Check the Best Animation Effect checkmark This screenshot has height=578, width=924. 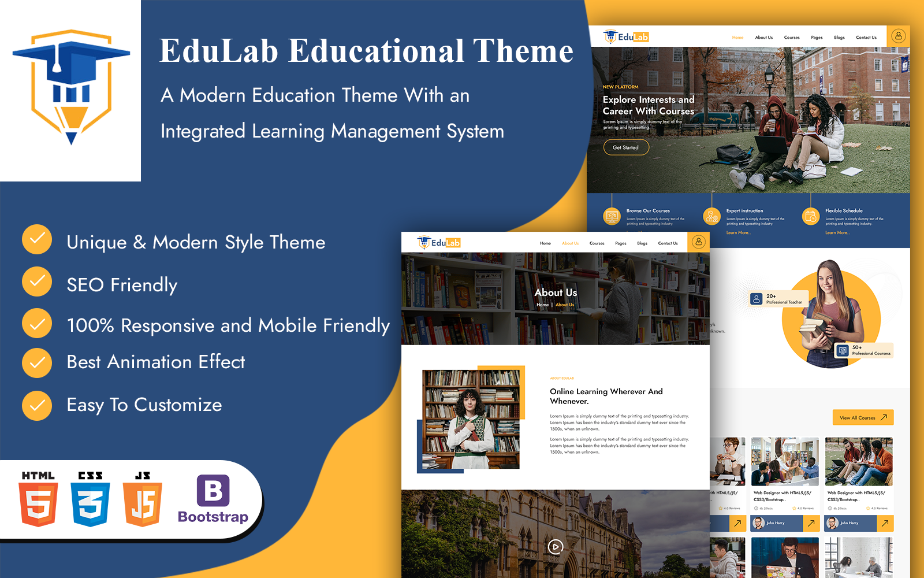point(37,362)
